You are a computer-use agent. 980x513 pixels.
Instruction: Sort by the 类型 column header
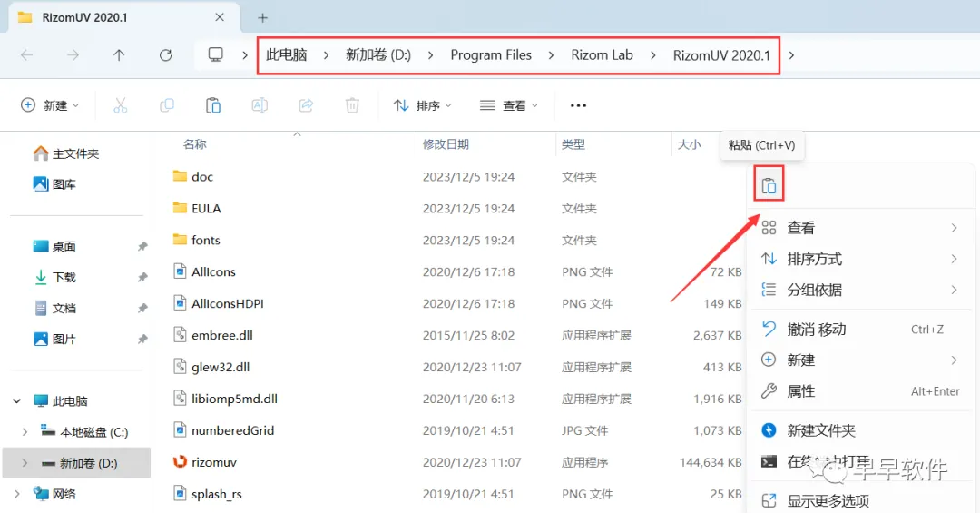(573, 144)
